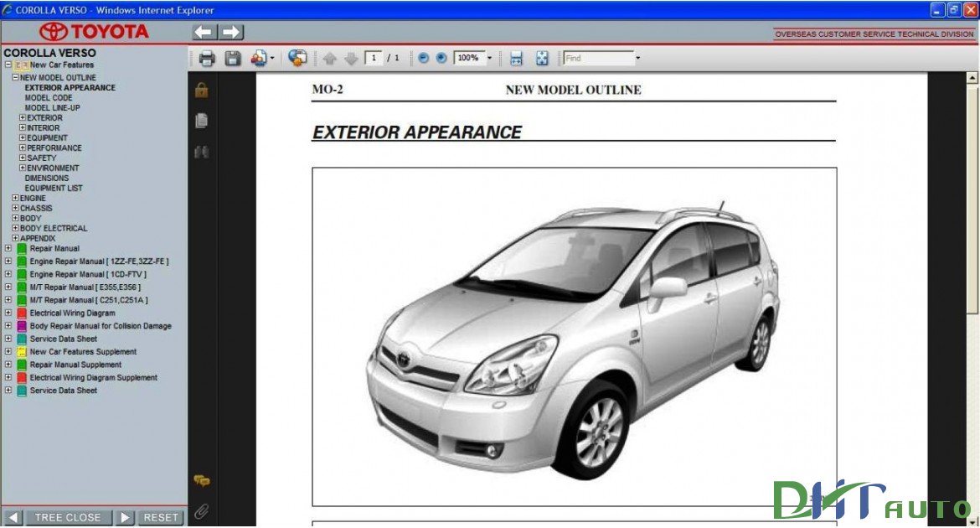Open Engine Repair Manual [1CD-FTV]
This screenshot has width=980, height=528.
pyautogui.click(x=88, y=274)
